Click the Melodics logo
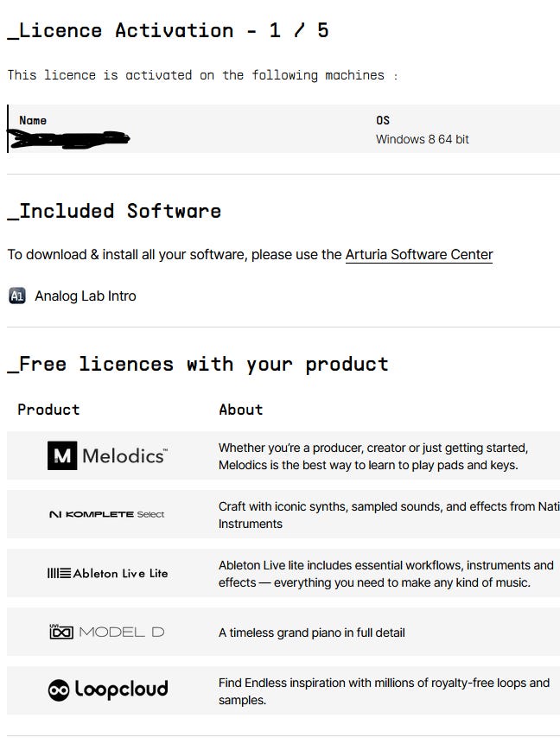Image resolution: width=560 pixels, height=744 pixels. pyautogui.click(x=108, y=455)
